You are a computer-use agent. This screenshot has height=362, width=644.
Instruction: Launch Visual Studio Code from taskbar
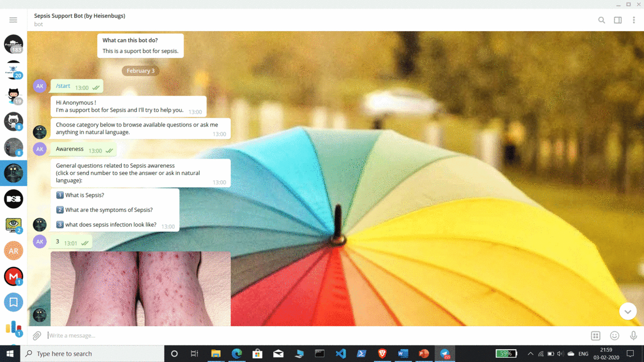(x=340, y=353)
